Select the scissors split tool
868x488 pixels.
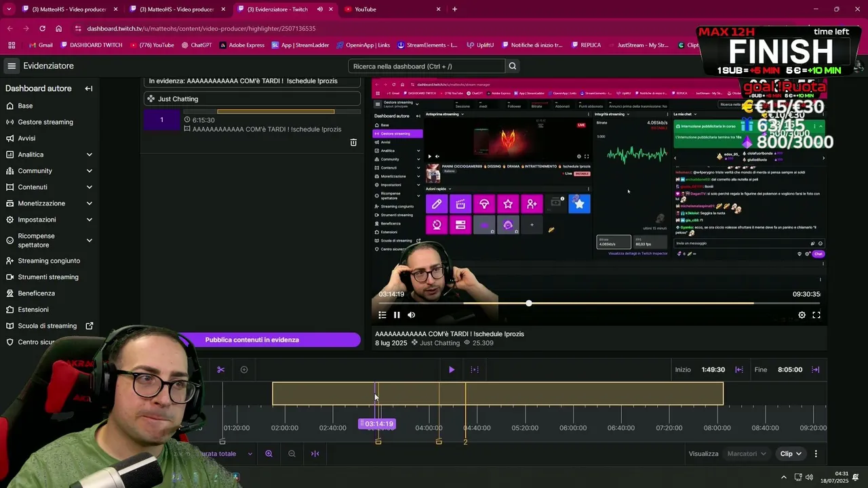point(220,369)
